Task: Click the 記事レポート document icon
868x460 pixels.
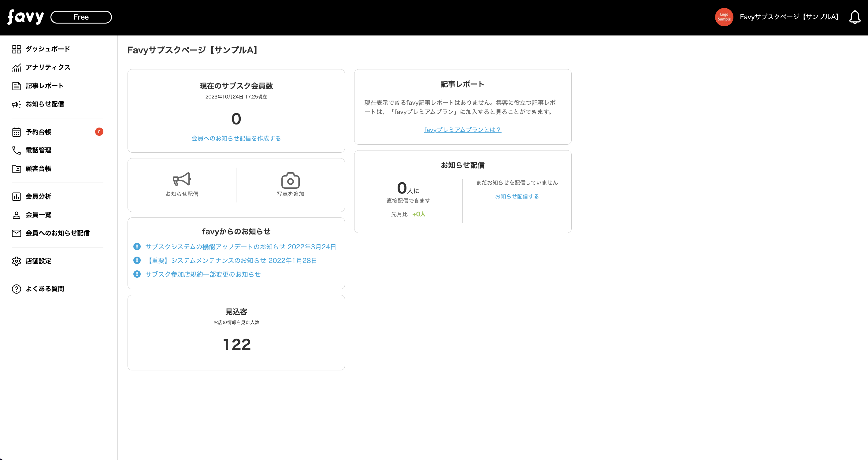Action: 16,86
